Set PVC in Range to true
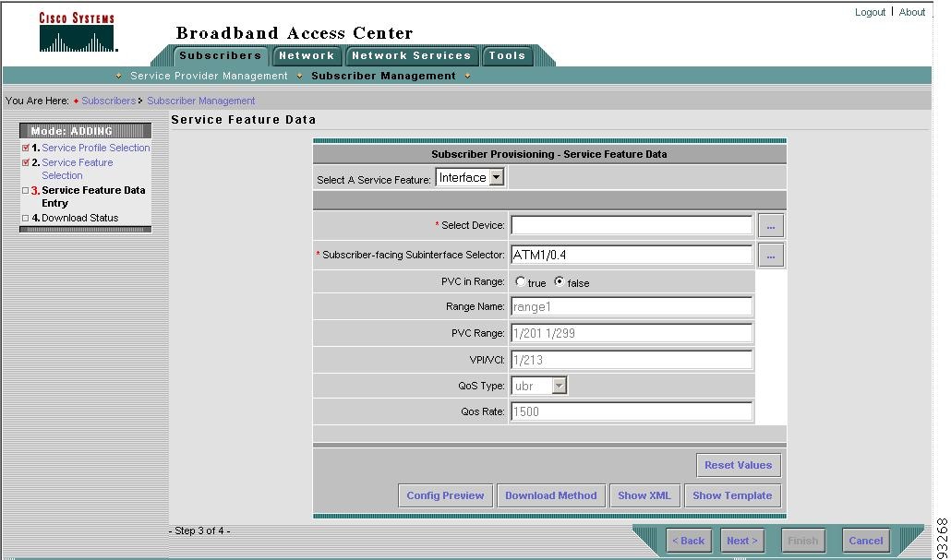Image resolution: width=951 pixels, height=560 pixels. point(521,281)
